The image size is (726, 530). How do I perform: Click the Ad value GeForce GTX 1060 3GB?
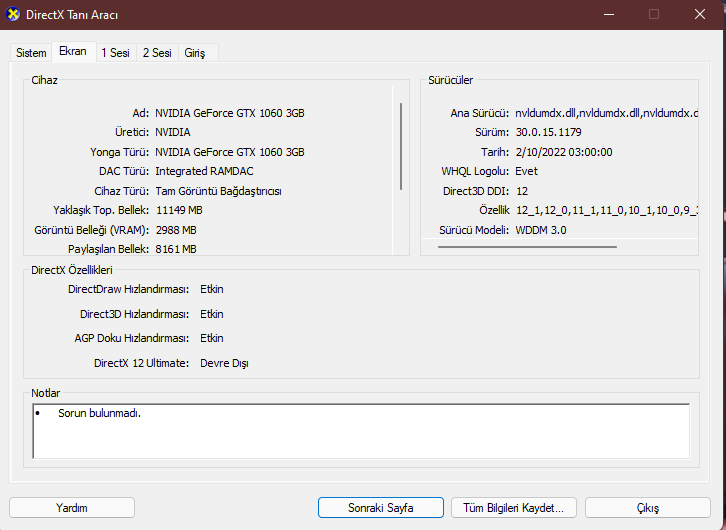coord(230,113)
